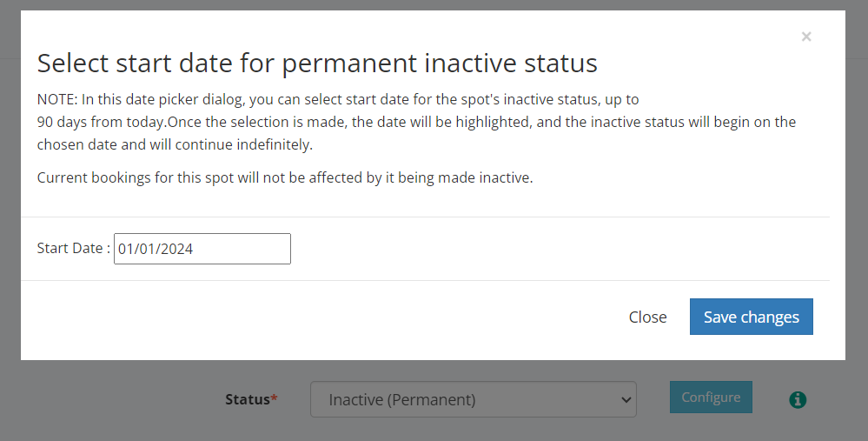
Task: Click the Status field label
Action: coord(247,399)
